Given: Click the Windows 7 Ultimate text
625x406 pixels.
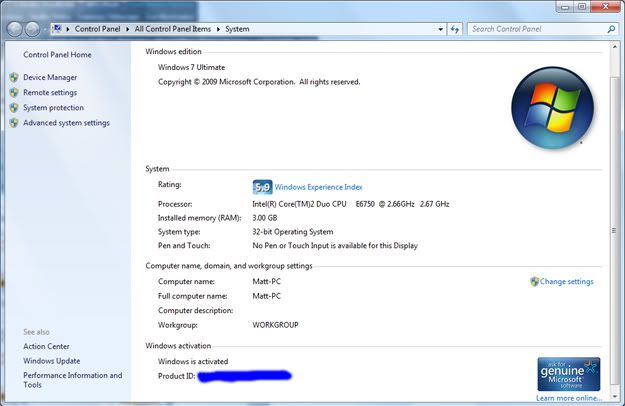Looking at the screenshot, I should 191,67.
